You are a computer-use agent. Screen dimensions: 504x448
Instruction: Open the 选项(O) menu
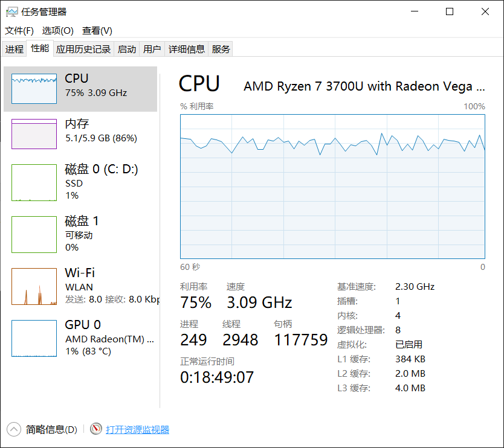pyautogui.click(x=57, y=31)
